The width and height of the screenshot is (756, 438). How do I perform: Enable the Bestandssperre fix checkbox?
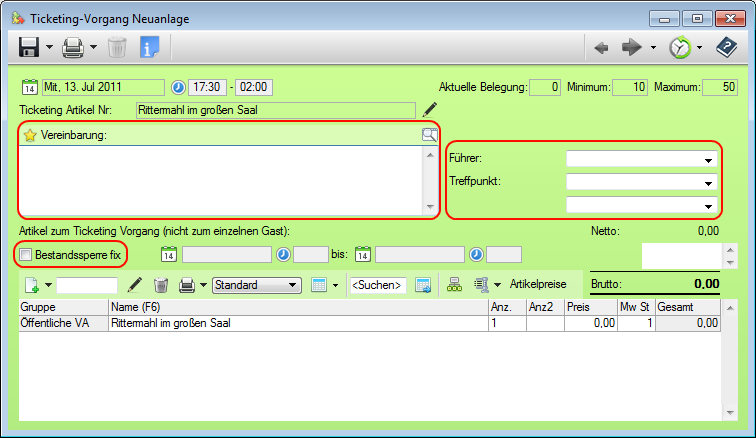[x=27, y=255]
